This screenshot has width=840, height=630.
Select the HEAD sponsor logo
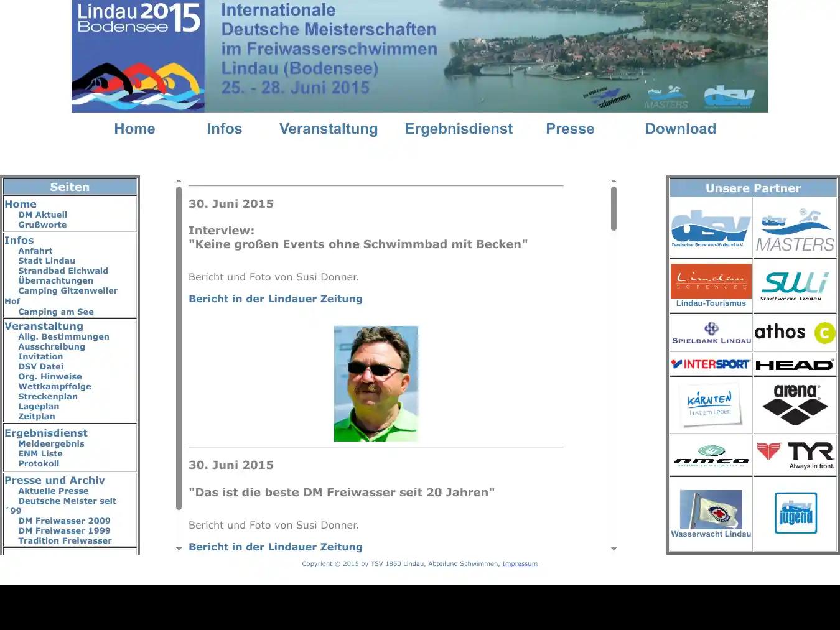coord(795,364)
